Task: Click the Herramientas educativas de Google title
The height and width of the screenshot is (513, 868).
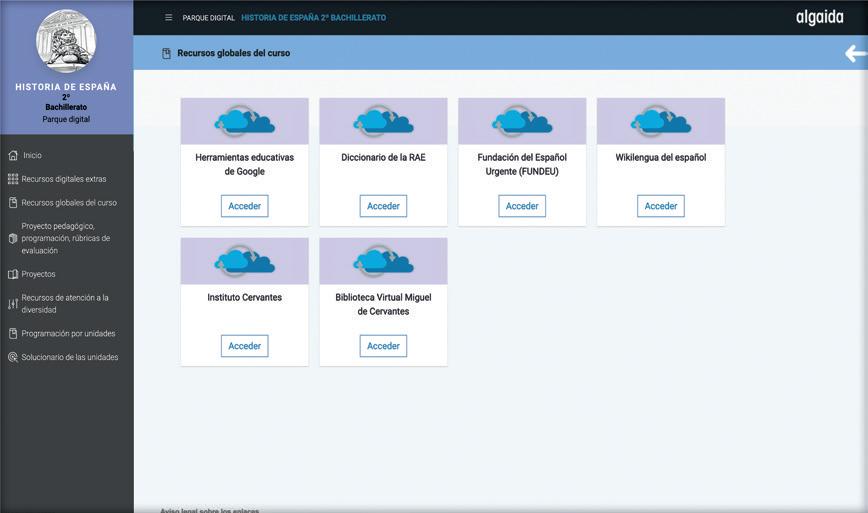Action: tap(244, 164)
